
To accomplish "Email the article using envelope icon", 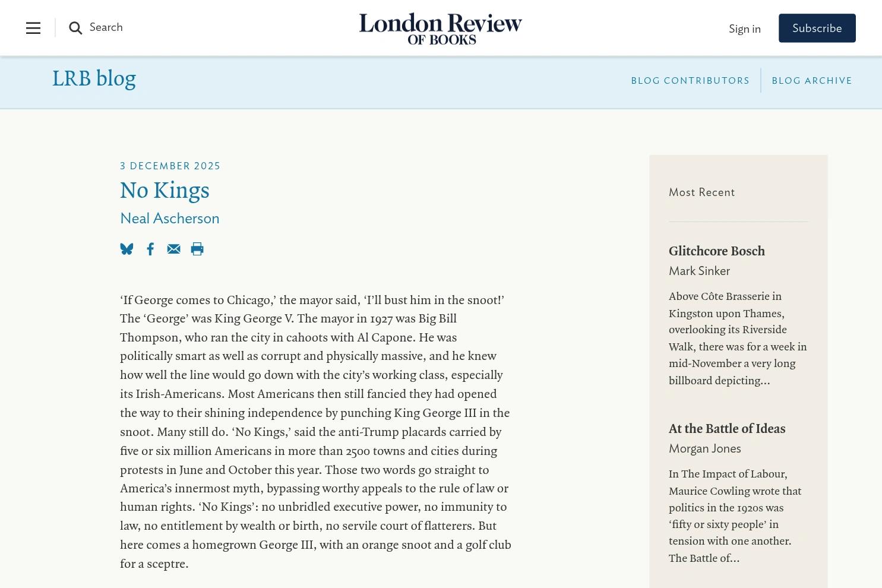I will click(173, 249).
